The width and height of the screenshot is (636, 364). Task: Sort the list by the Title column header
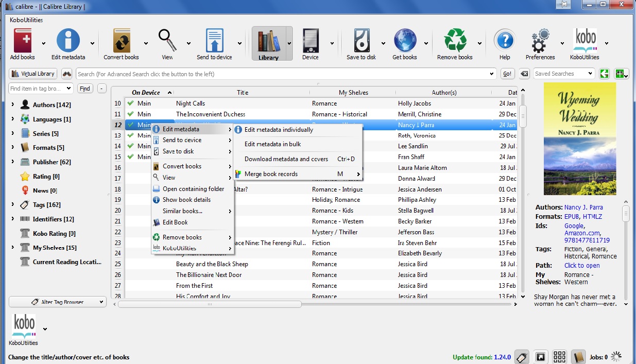243,93
